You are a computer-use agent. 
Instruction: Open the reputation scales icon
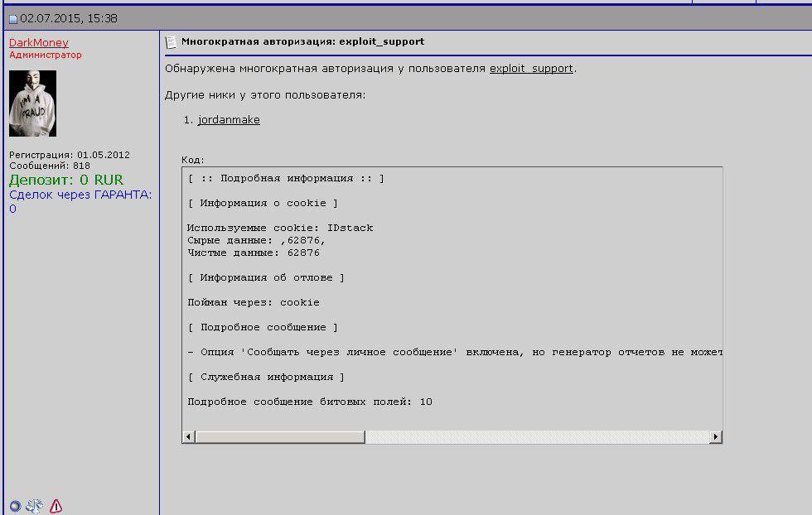[x=35, y=506]
